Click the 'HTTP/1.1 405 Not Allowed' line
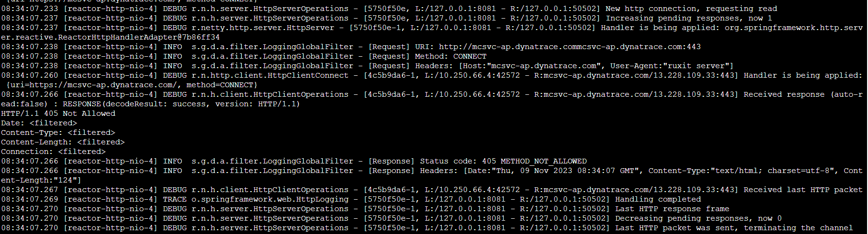The image size is (868, 234). point(58,113)
